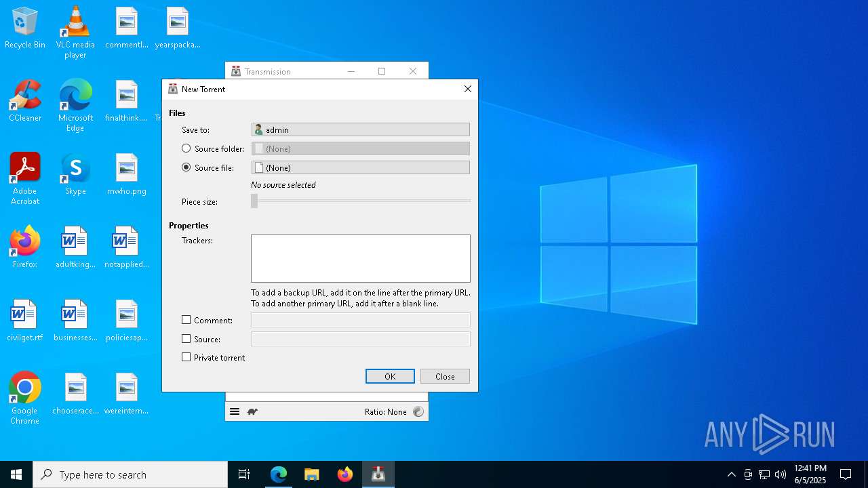Open Edge from the taskbar
The image size is (868, 488).
[x=279, y=474]
